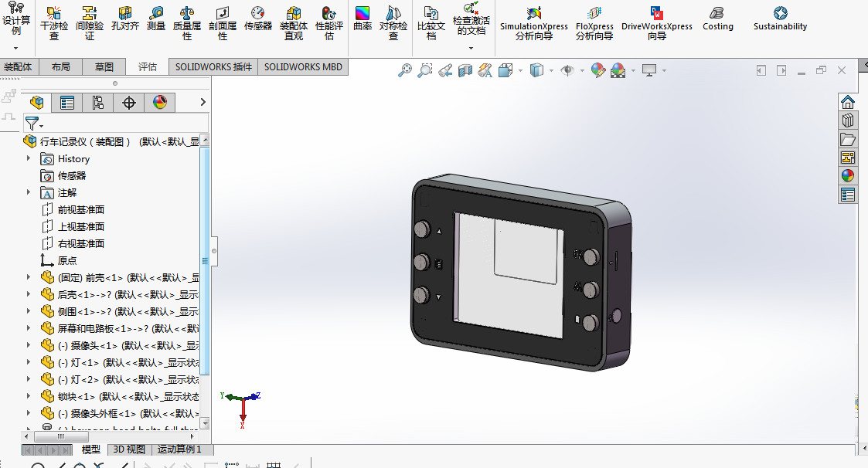
Task: Open the tree filter funnel dropdown
Action: coord(34,124)
